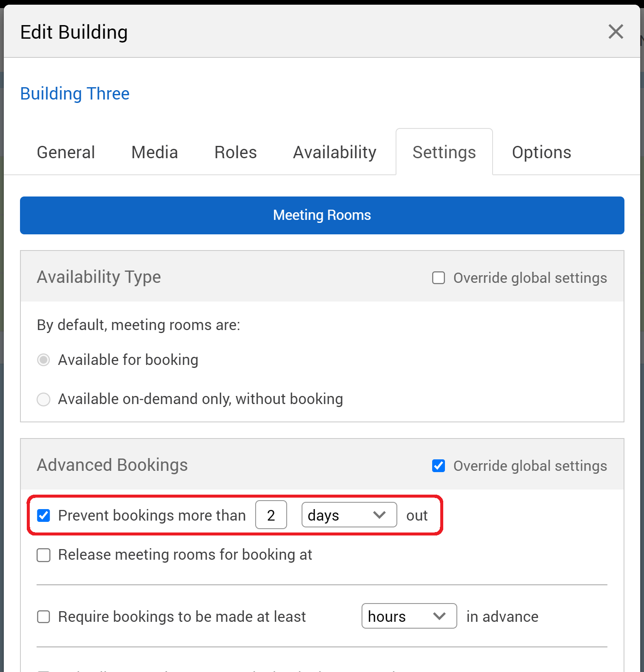Go to the Roles tab
This screenshot has width=644, height=672.
tap(235, 152)
